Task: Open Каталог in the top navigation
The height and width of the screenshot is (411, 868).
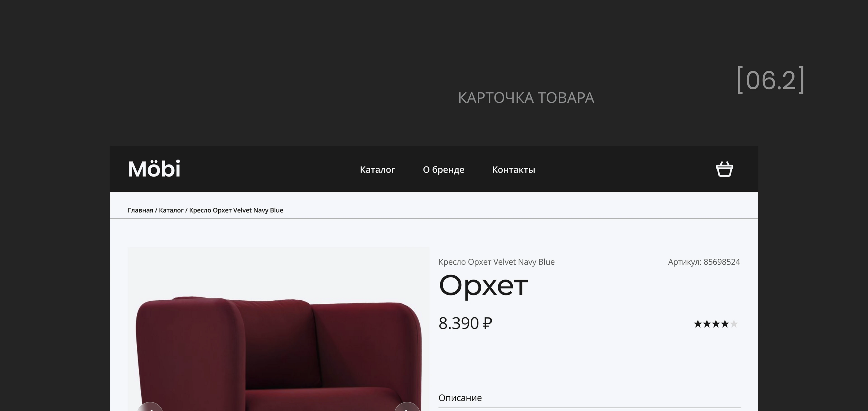Action: tap(377, 170)
